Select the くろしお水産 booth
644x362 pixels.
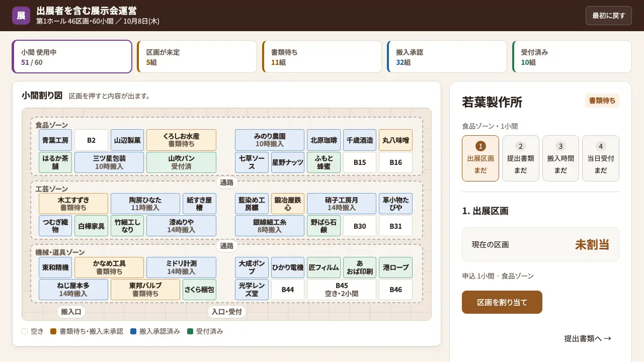[181, 140]
